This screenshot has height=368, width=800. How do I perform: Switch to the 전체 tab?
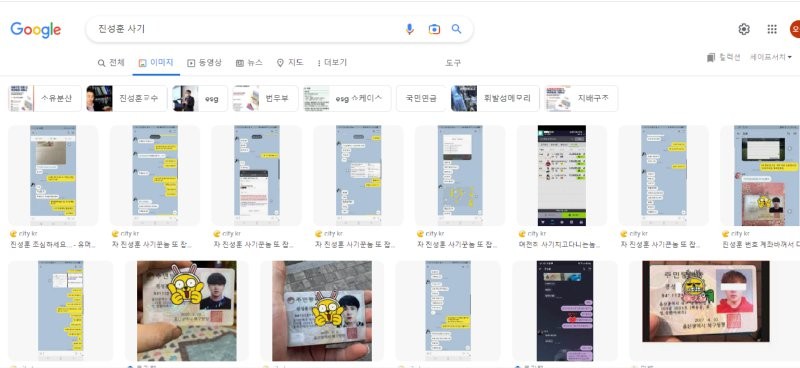[111, 63]
